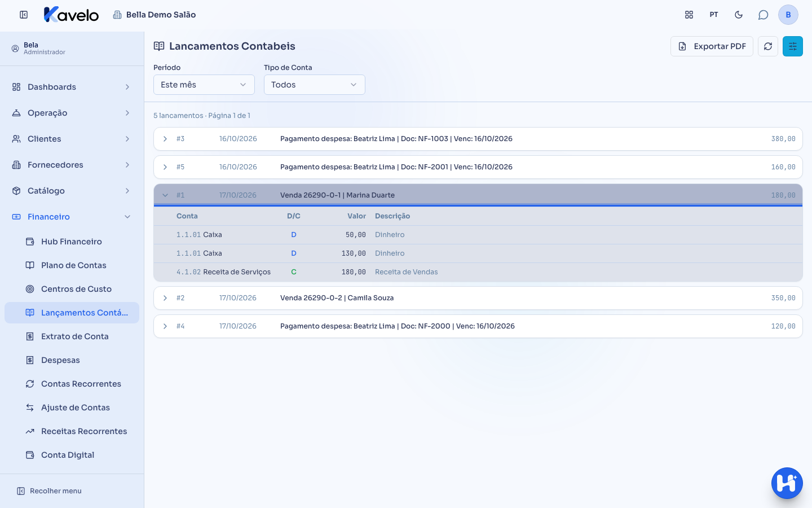Expand entry #2 Camila Souza row
Viewport: 812px width, 508px height.
(x=478, y=298)
